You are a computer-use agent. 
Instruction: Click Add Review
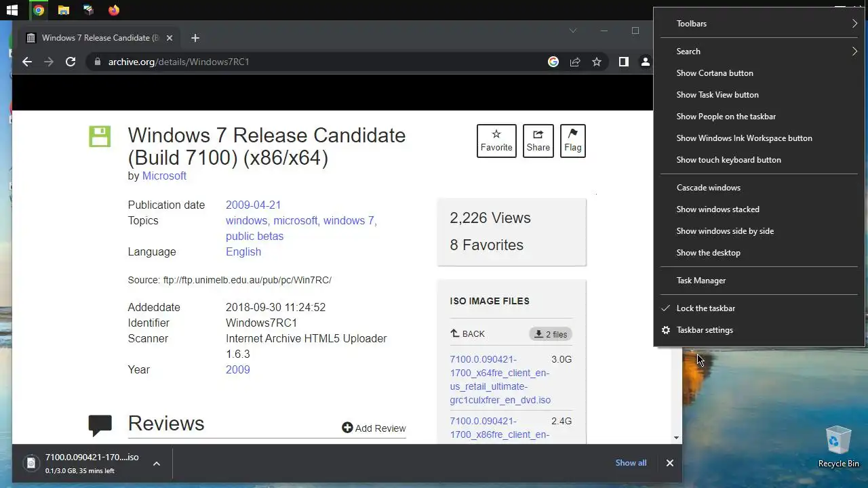click(374, 428)
